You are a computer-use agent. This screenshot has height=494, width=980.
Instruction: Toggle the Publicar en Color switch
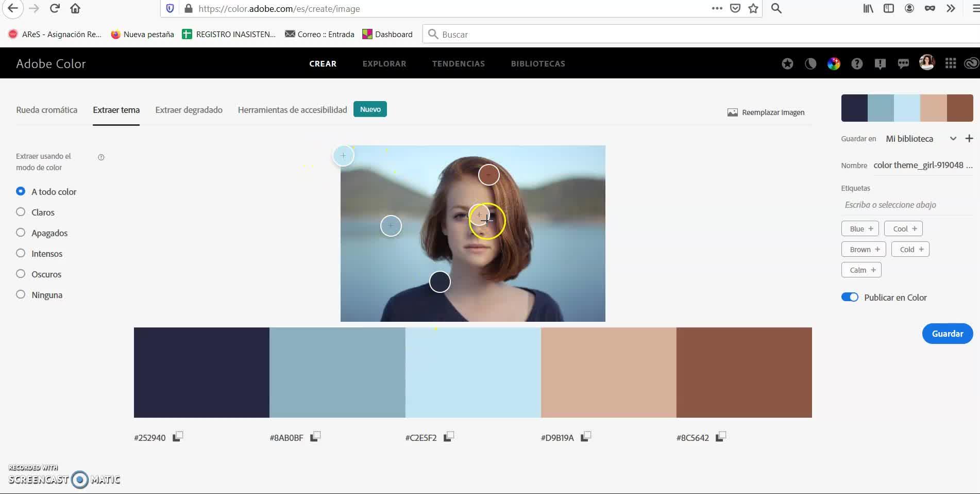850,298
